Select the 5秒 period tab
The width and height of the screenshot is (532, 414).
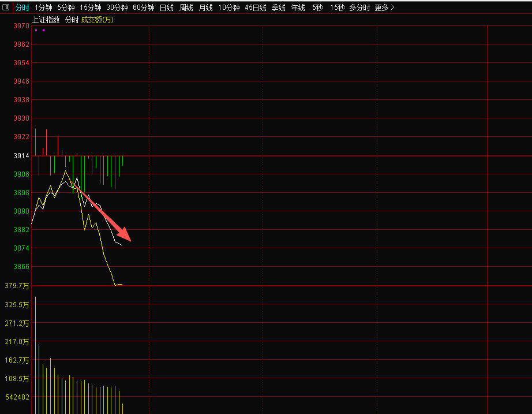(317, 8)
